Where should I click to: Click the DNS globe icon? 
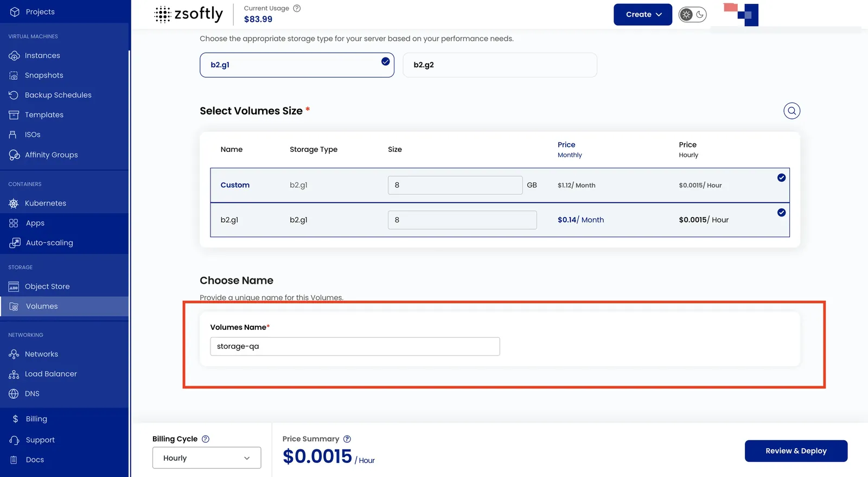coord(14,394)
